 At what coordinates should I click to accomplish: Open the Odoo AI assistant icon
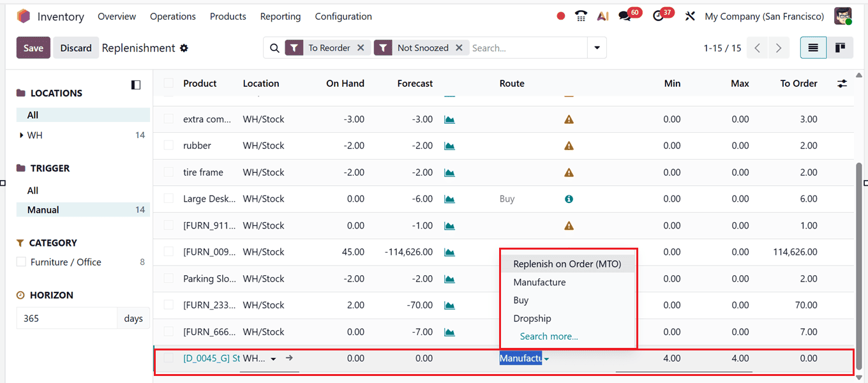602,16
